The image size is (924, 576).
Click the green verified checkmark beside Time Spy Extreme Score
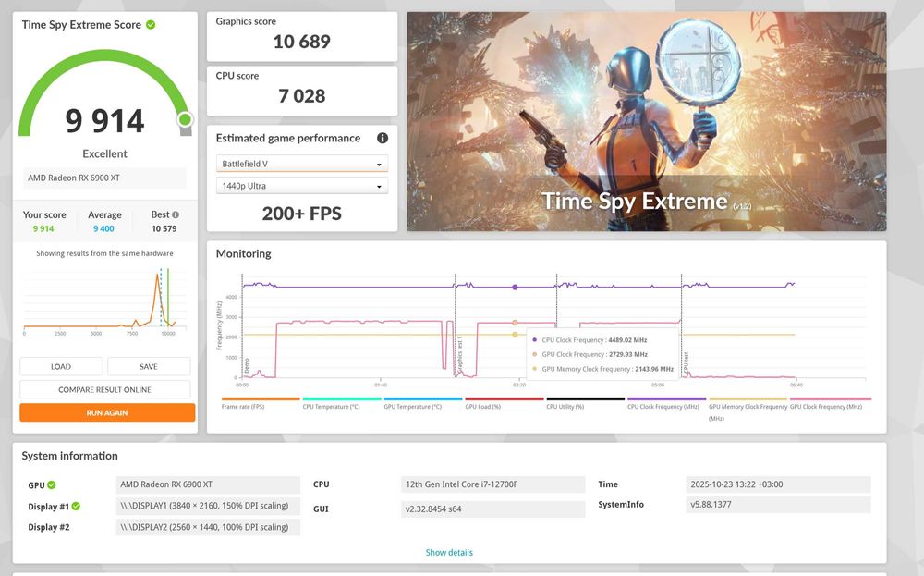pyautogui.click(x=151, y=25)
